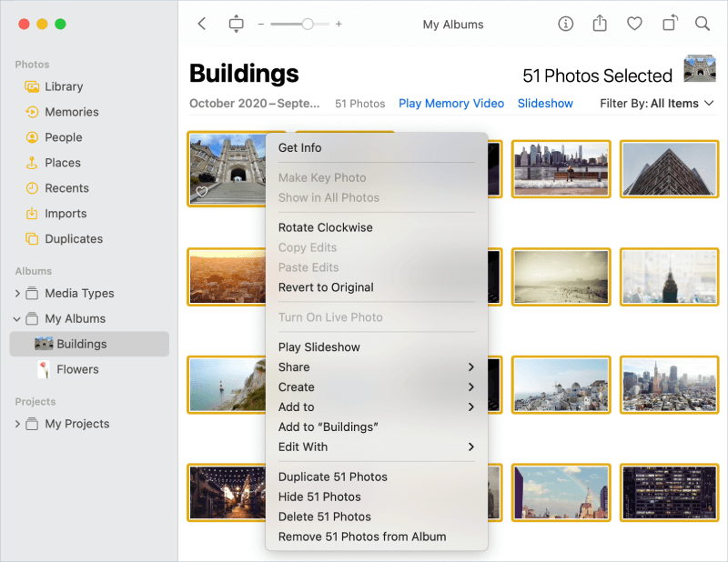The height and width of the screenshot is (562, 728).
Task: Click the back navigation arrow
Action: [x=201, y=24]
